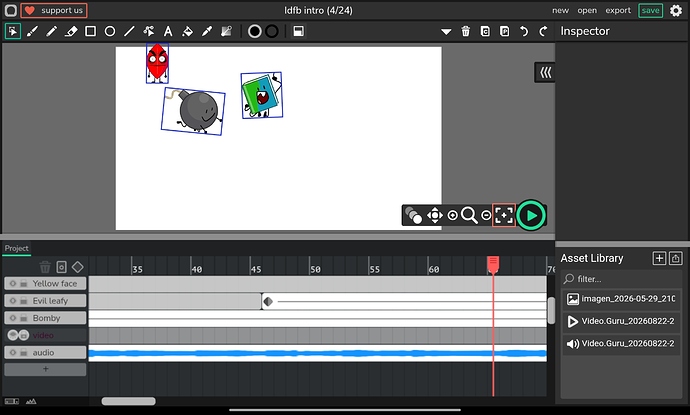Screen dimensions: 690x415
Task: Expand the more actions dropdown arrow
Action: [x=446, y=32]
